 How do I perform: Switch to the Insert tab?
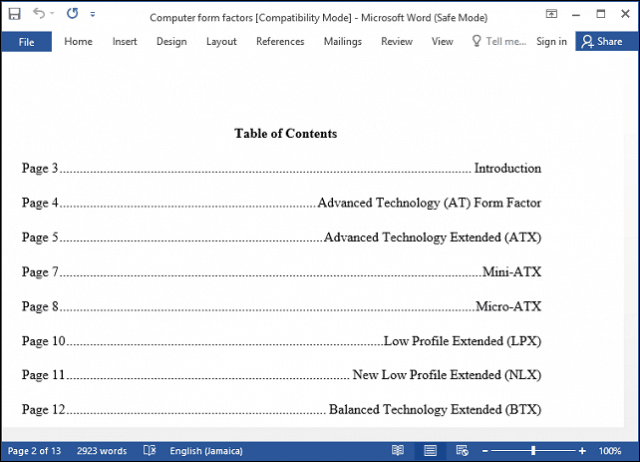pyautogui.click(x=124, y=42)
